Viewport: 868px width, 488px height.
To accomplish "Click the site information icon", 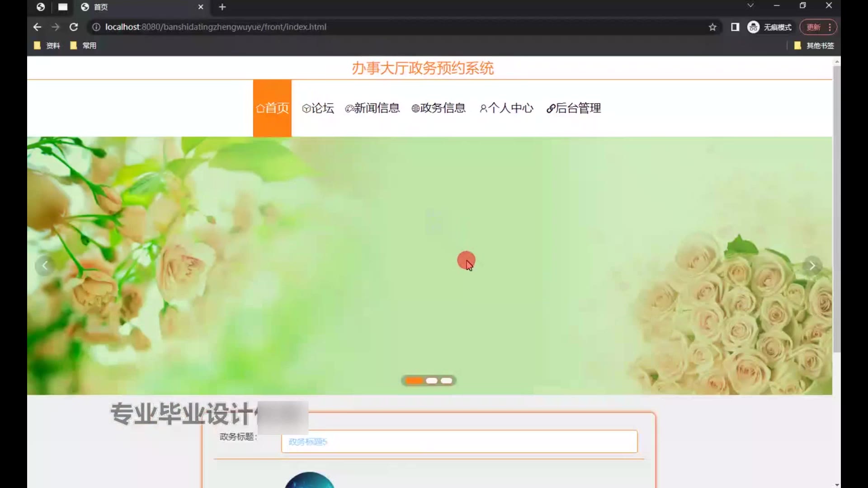I will (96, 27).
